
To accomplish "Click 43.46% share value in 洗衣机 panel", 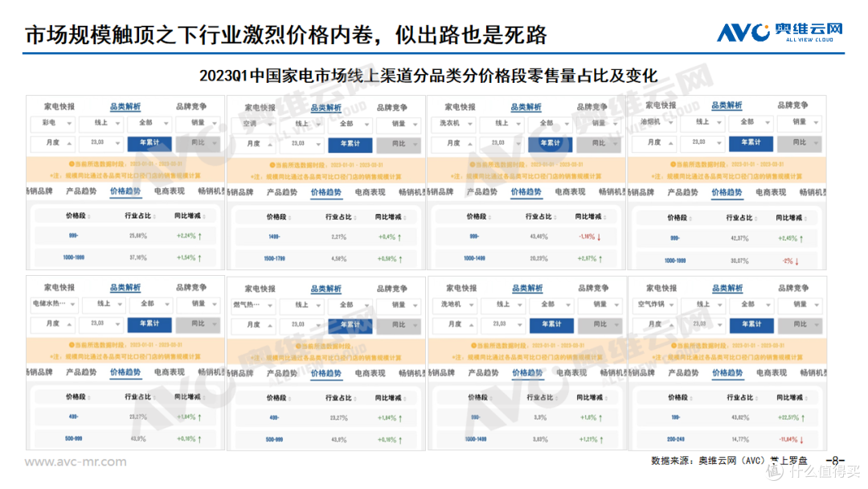I will [x=538, y=236].
